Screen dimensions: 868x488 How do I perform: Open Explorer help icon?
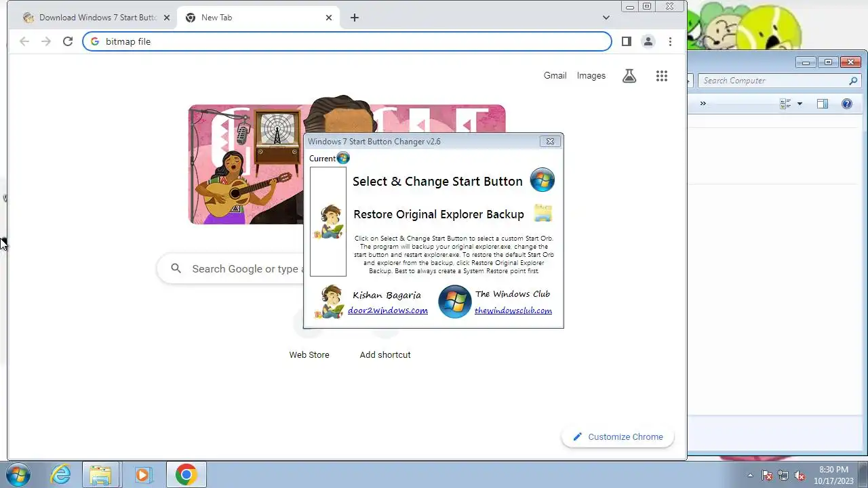[847, 104]
